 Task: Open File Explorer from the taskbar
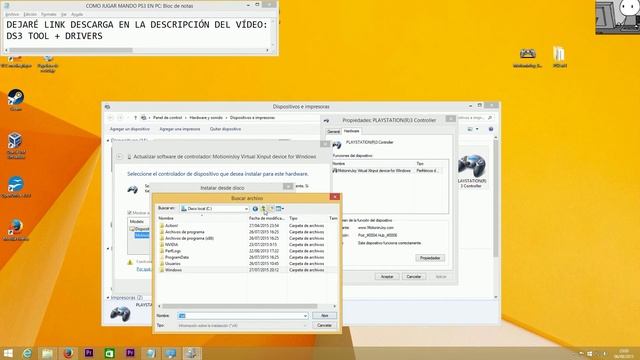point(47,353)
